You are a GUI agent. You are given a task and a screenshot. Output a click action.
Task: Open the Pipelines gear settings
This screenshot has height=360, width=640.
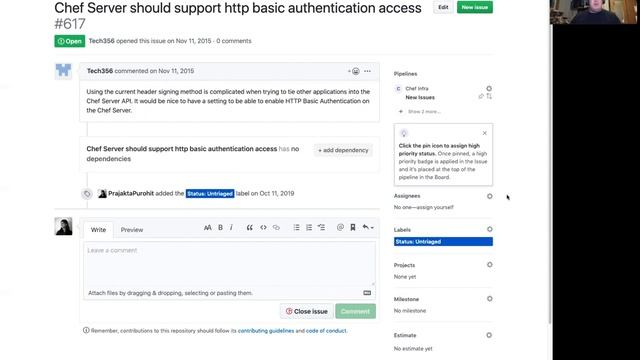point(489,89)
